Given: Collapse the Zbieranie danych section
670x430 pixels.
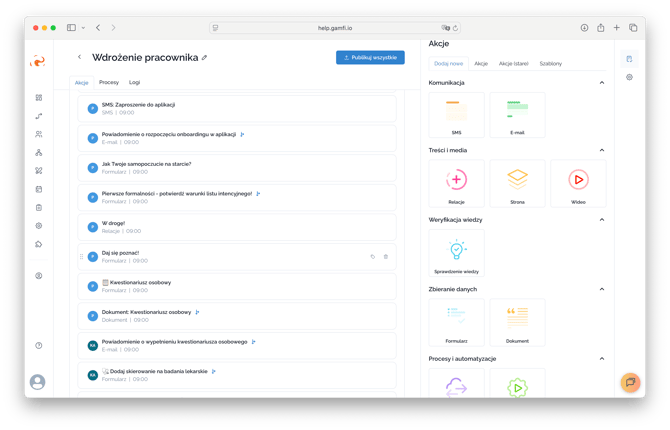Looking at the screenshot, I should click(602, 289).
